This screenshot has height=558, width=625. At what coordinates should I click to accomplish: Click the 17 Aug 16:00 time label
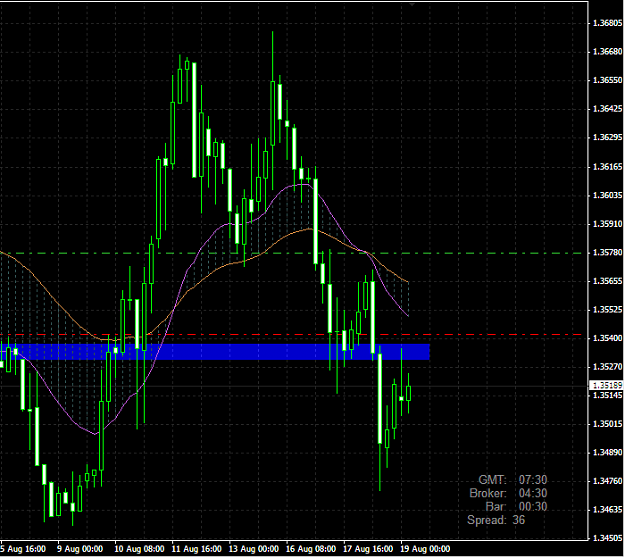[x=368, y=549]
